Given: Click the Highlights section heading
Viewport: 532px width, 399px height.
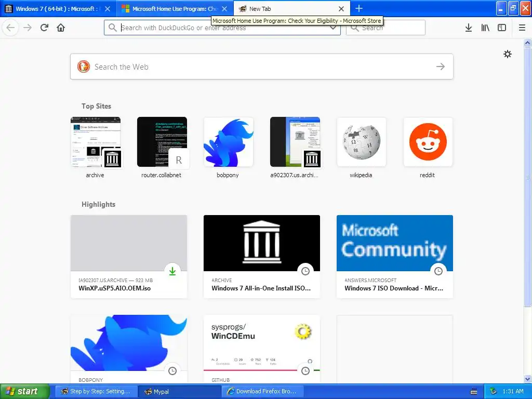Looking at the screenshot, I should pos(98,204).
